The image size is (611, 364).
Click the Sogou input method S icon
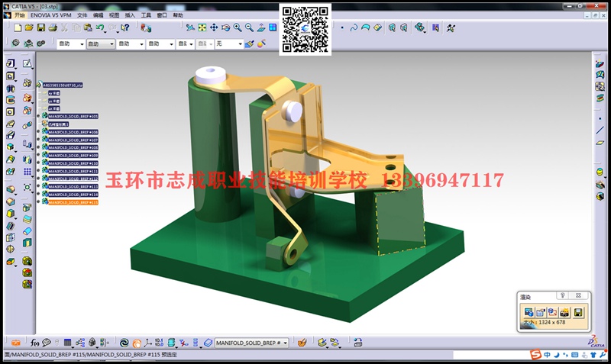tap(536, 354)
